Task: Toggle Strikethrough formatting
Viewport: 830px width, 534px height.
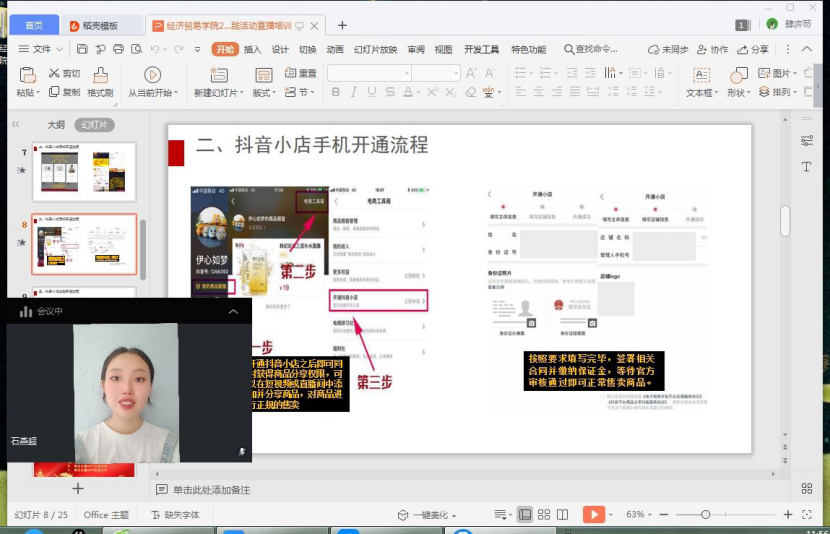Action: (x=390, y=92)
